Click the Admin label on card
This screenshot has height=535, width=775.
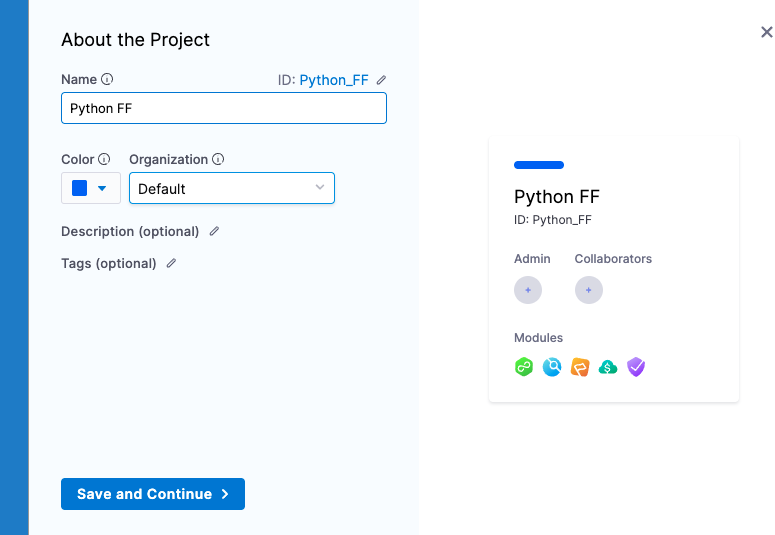pos(532,259)
